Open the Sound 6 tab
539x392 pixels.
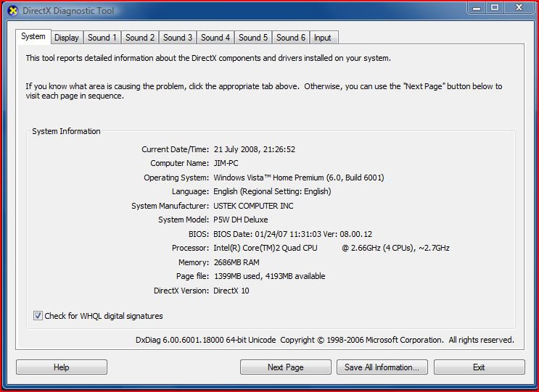pos(291,38)
